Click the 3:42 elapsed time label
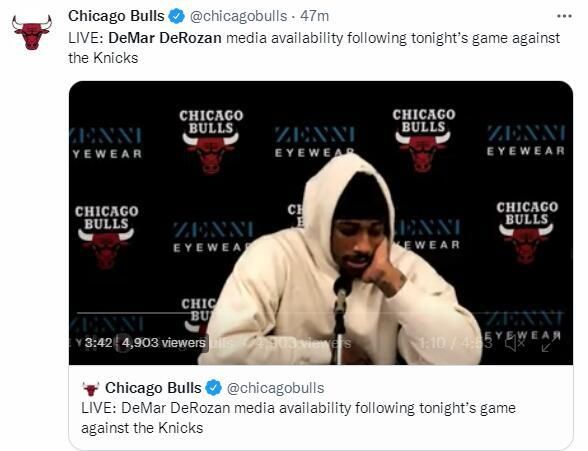The height and width of the screenshot is (451, 588). [99, 343]
